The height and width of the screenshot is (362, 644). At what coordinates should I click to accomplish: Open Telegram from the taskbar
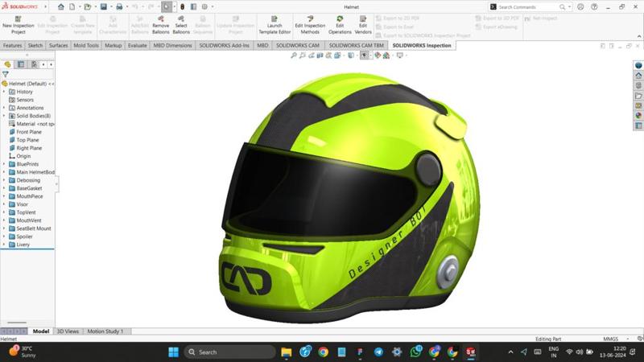pyautogui.click(x=378, y=352)
